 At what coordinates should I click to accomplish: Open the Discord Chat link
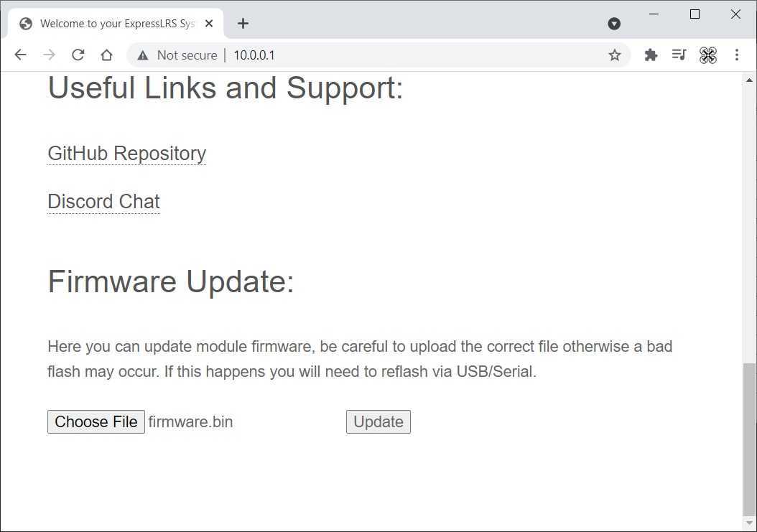tap(103, 202)
